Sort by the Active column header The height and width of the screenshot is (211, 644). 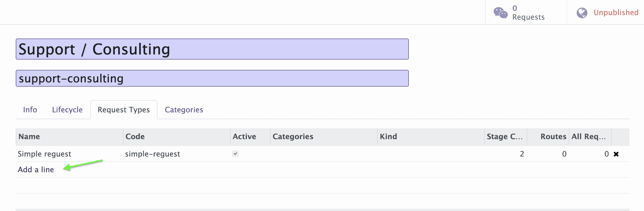(244, 137)
